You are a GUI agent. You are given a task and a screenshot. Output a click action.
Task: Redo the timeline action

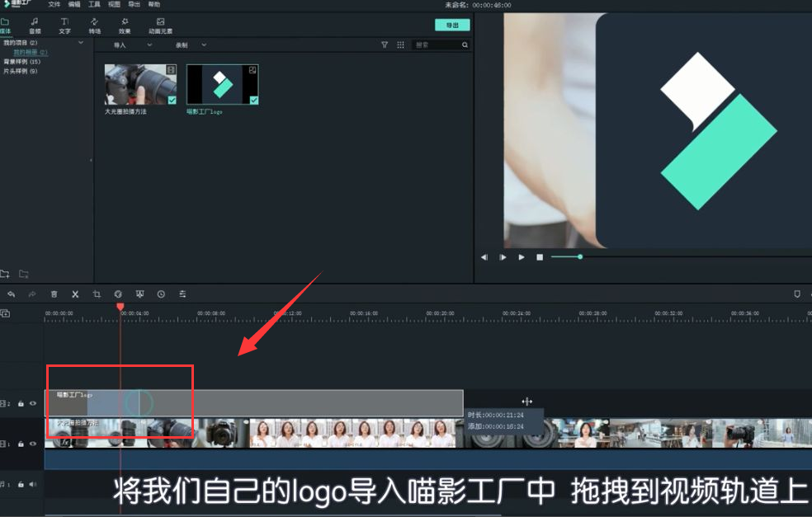tap(32, 294)
